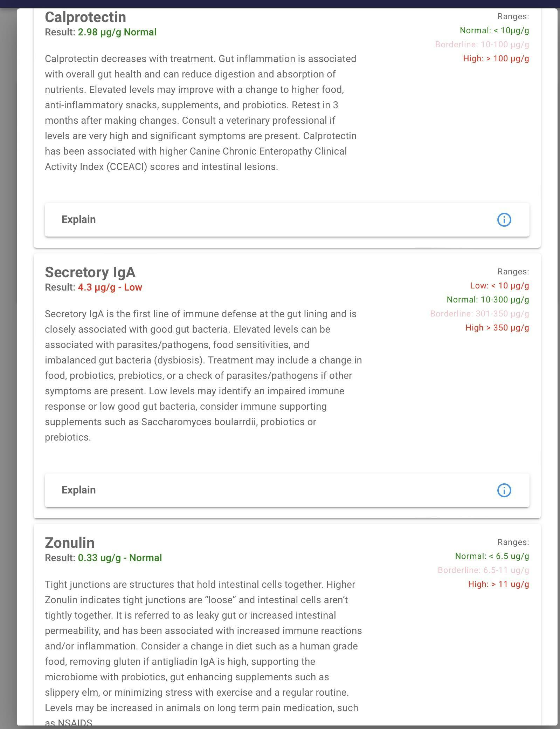Screen dimensions: 560x729
Task: Click Secretory IgA's Low: < 10 µg/g range
Action: coord(499,286)
